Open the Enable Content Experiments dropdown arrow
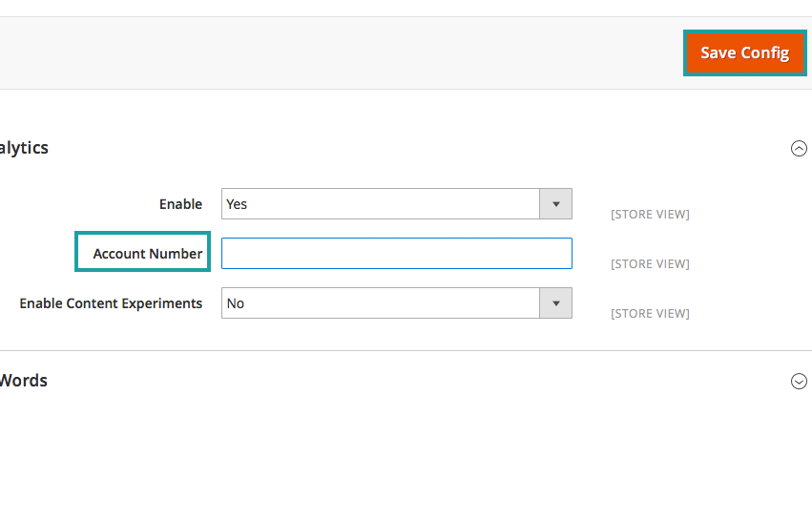Viewport: 812px width, 520px height. point(555,303)
